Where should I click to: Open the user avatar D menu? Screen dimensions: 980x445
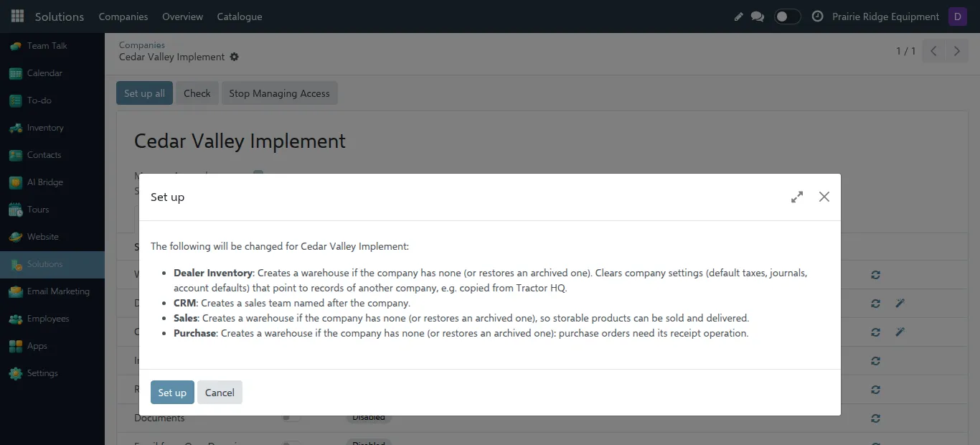[x=957, y=17]
